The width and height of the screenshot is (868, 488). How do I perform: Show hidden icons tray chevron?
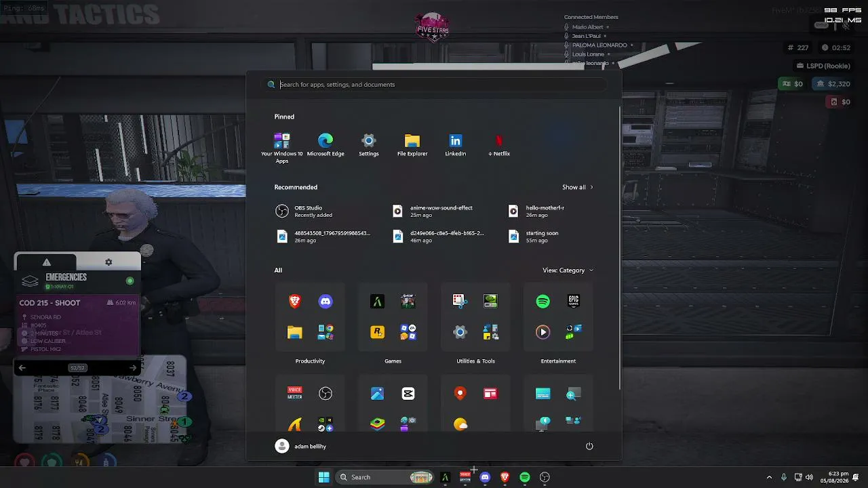click(x=769, y=477)
